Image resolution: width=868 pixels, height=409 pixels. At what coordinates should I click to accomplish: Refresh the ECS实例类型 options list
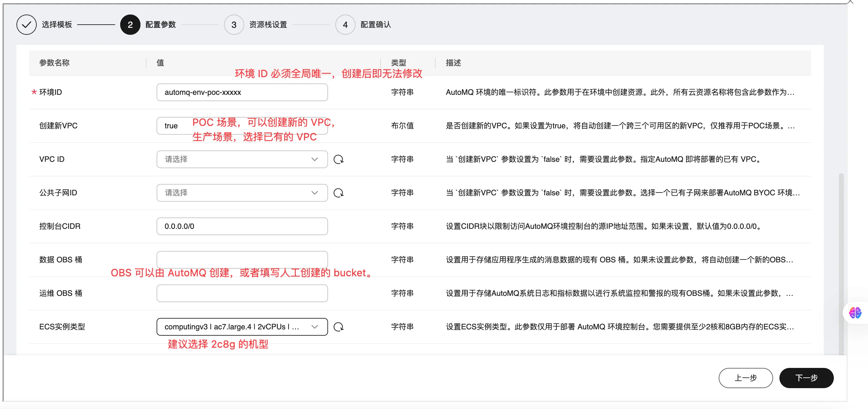pos(338,327)
